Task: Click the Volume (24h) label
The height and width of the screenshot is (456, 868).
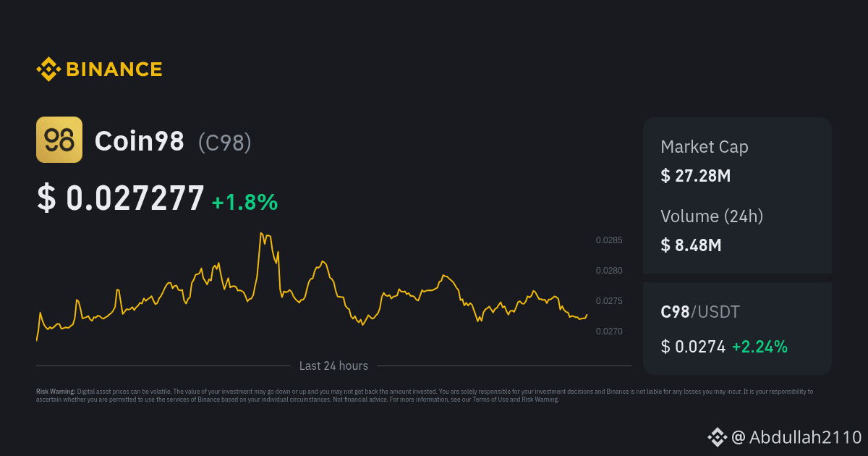Action: pyautogui.click(x=712, y=216)
